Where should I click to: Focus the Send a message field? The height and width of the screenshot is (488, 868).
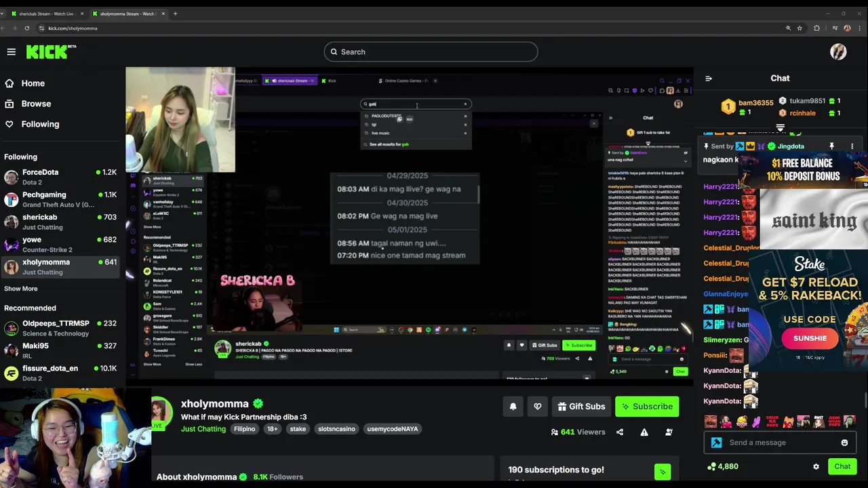[x=778, y=443]
